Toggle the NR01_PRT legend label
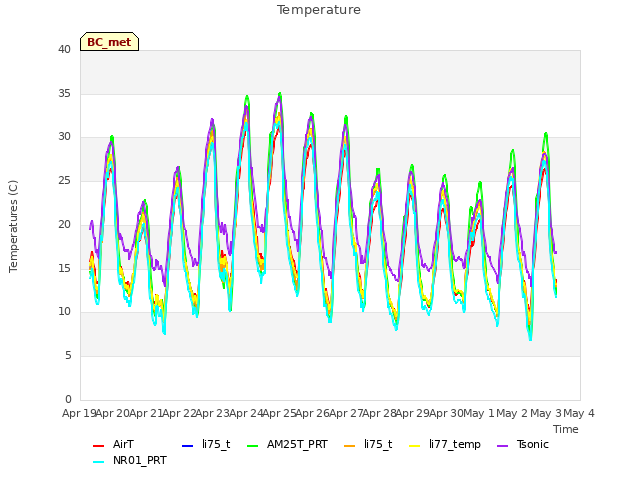This screenshot has height=480, width=640. coord(140,460)
